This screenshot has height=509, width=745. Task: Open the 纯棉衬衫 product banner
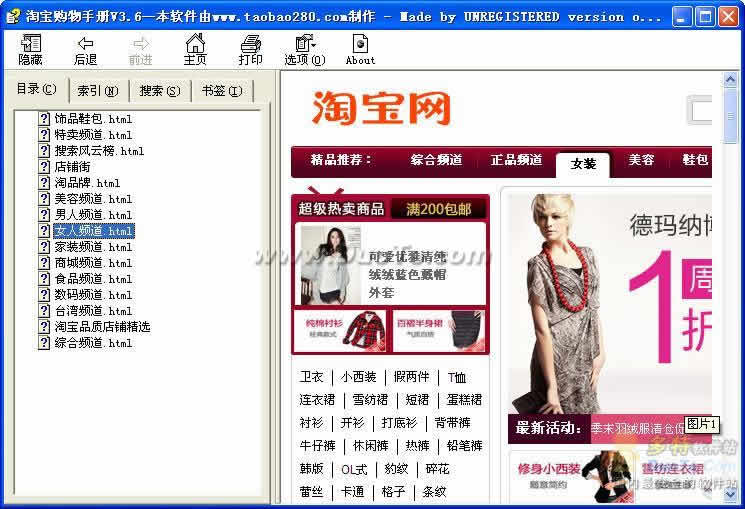click(x=341, y=331)
